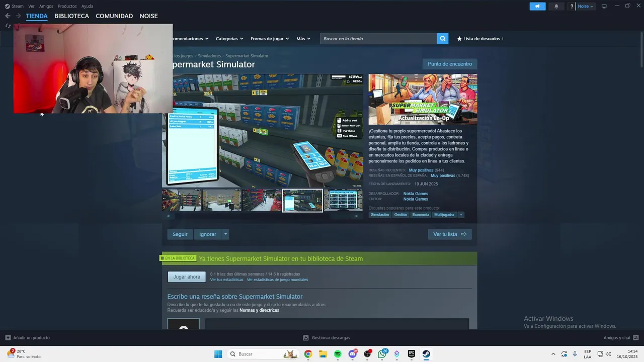644x362 pixels.
Task: Open WhatsApp from the taskbar
Action: [382, 354]
